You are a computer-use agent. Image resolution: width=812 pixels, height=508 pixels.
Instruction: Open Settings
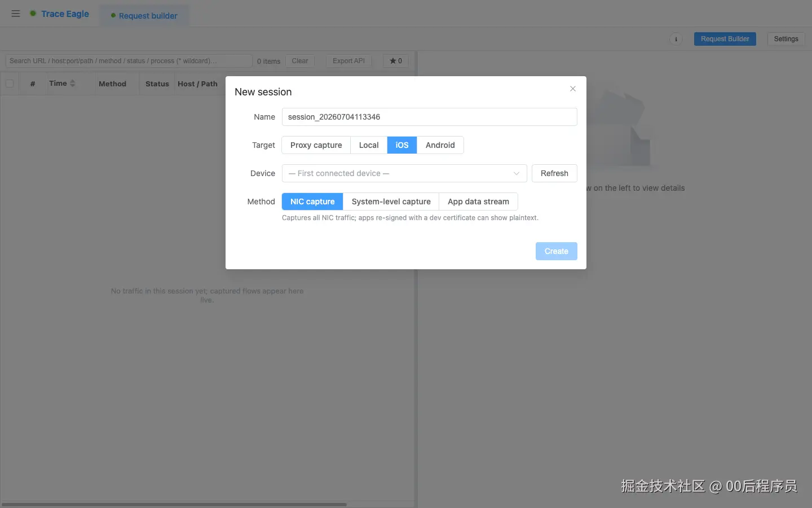click(x=786, y=39)
